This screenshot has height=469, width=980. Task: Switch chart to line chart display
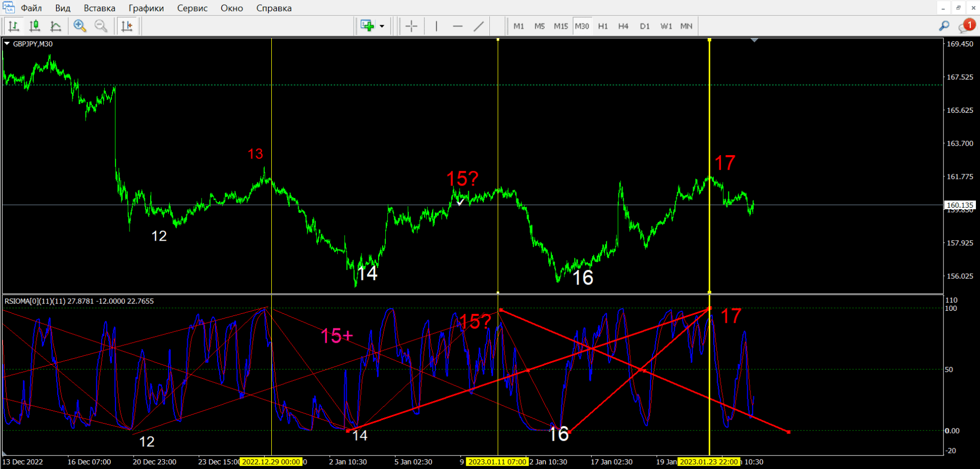click(x=56, y=26)
